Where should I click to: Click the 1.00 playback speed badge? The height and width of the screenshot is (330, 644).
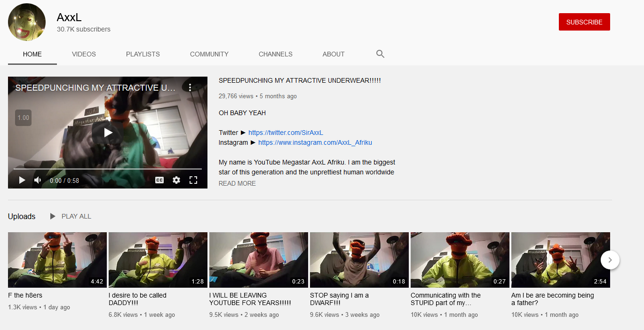click(23, 118)
